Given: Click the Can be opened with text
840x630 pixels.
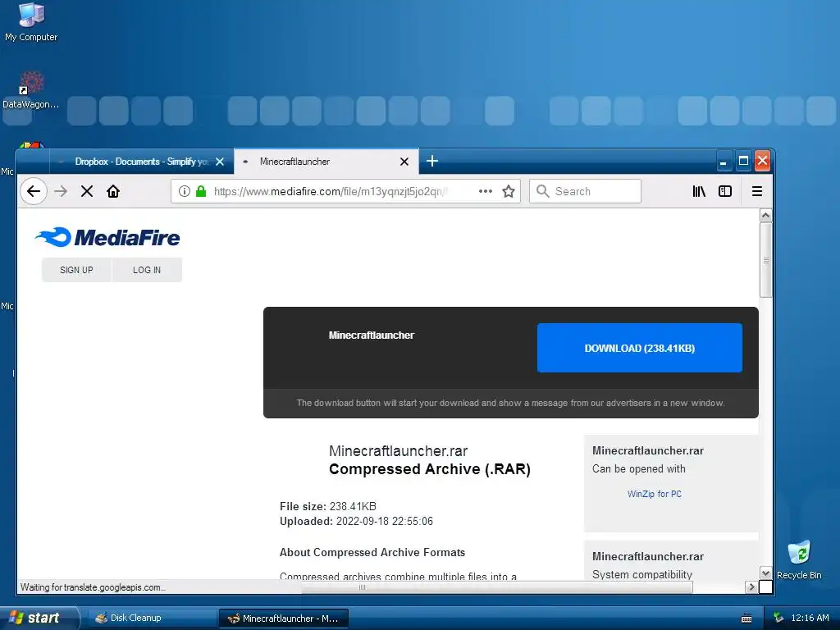Looking at the screenshot, I should (638, 468).
